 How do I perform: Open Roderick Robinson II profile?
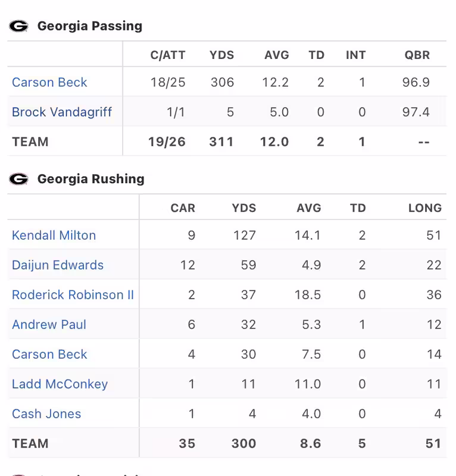point(73,295)
